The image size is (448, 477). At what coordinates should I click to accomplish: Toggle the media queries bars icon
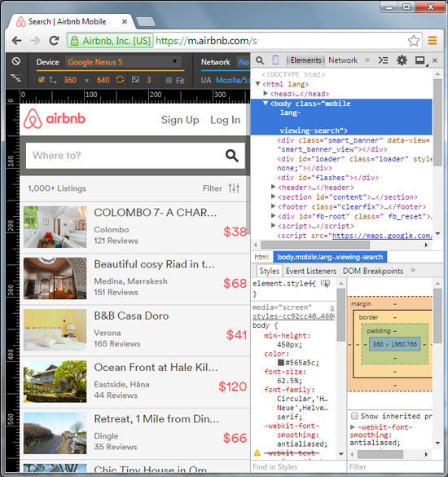[x=15, y=78]
